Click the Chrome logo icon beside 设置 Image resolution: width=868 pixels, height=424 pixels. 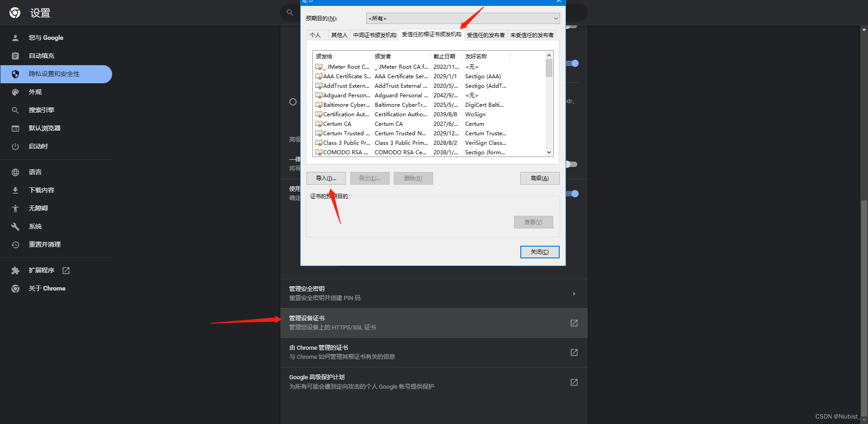(15, 13)
